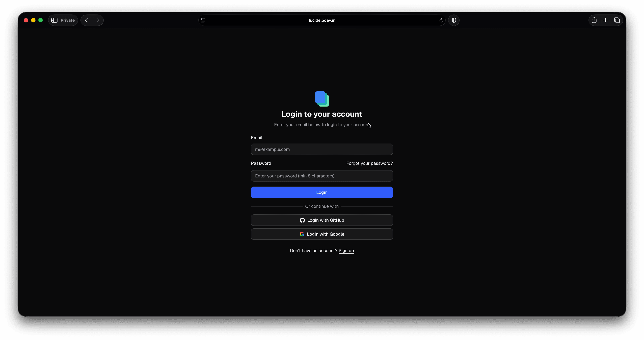
Task: Reload the page with refresh icon
Action: point(441,20)
